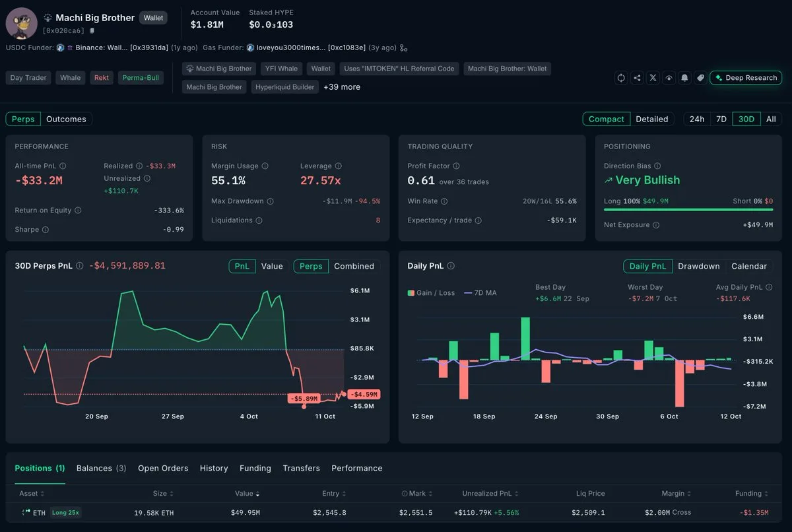This screenshot has width=792, height=532.
Task: Open the Outcomes tab
Action: pyautogui.click(x=66, y=119)
